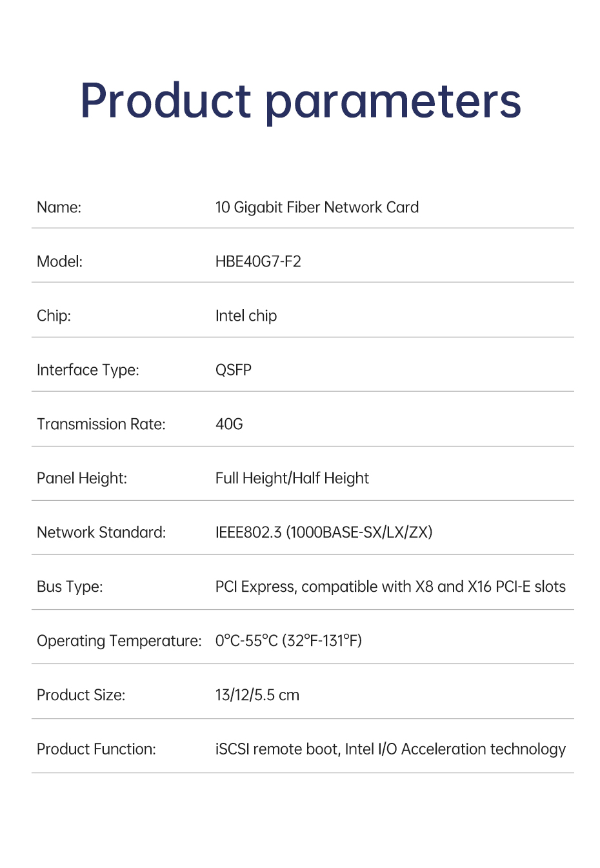Viewport: 600px width, 868px height.
Task: Select the Network Standard: label
Action: coord(101,532)
